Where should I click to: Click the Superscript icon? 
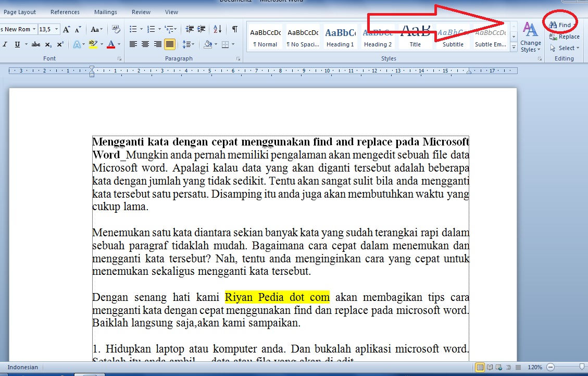coord(60,44)
